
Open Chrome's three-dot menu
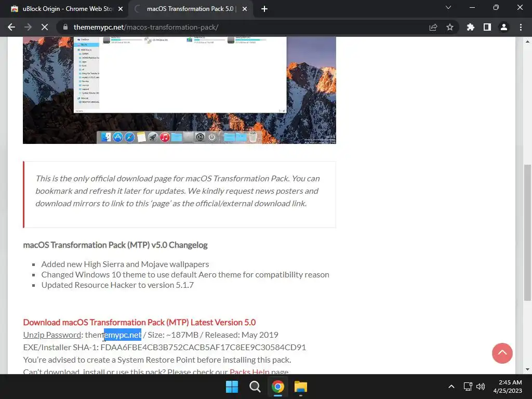(521, 27)
